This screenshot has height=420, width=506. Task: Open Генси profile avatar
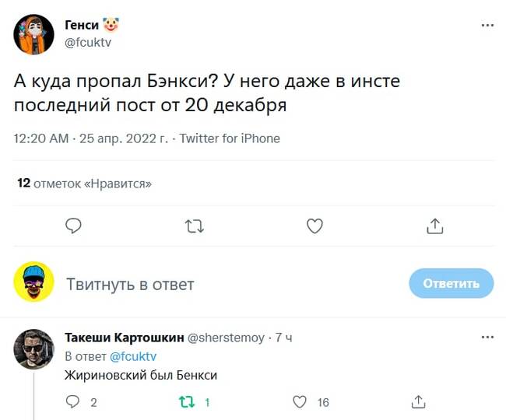[34, 34]
